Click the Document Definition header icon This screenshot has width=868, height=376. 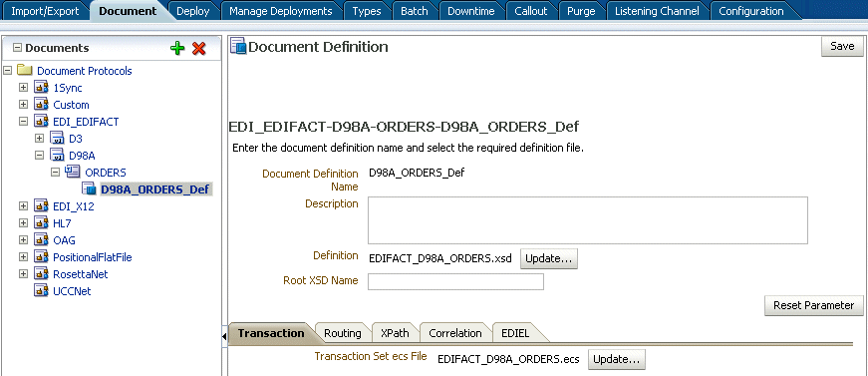pos(238,47)
